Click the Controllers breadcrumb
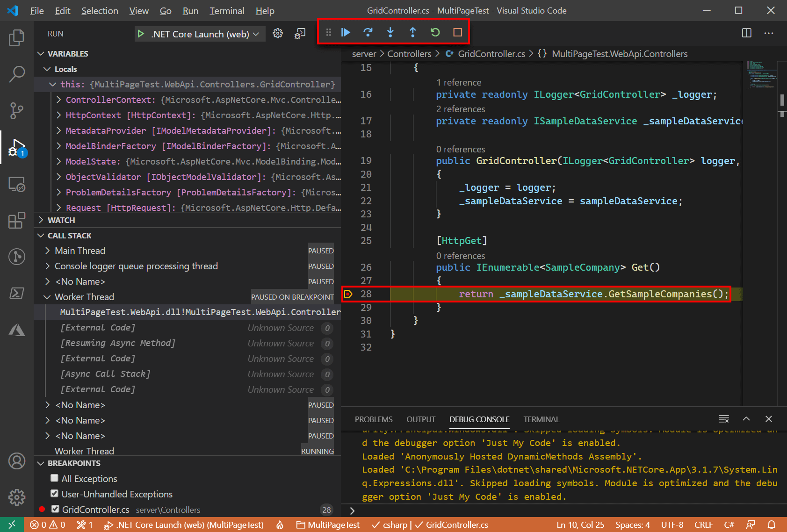Viewport: 787px width, 532px height. (x=409, y=53)
